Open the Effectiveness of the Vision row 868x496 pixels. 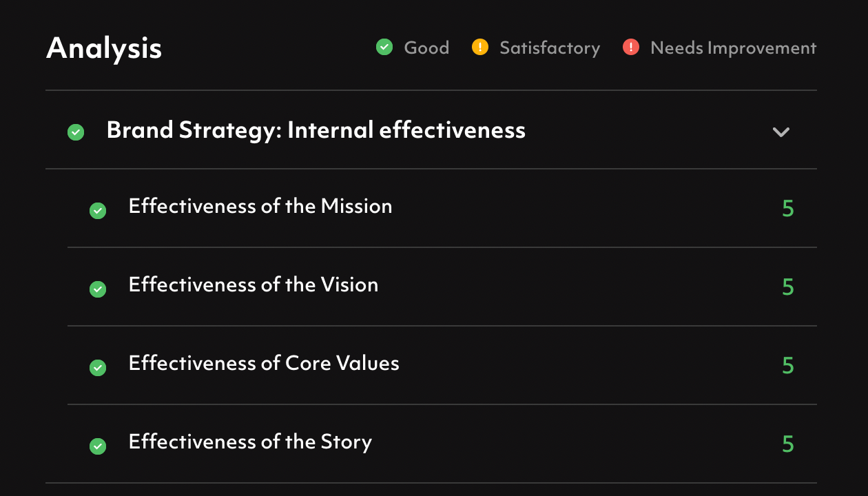pyautogui.click(x=254, y=285)
